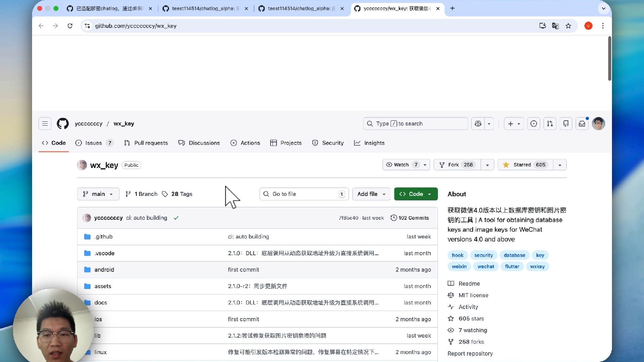Focus the Go to file input
This screenshot has width=644, height=362.
304,194
